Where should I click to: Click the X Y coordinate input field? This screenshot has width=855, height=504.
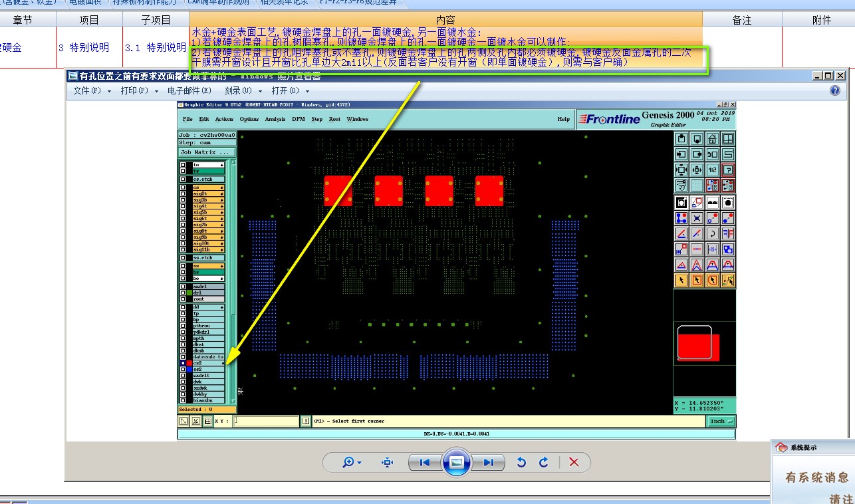266,421
